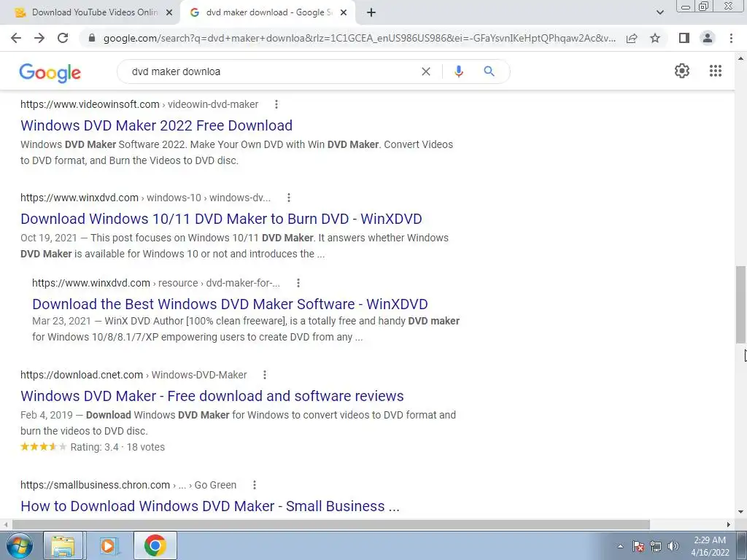
Task: Open network status tray icon
Action: [656, 546]
